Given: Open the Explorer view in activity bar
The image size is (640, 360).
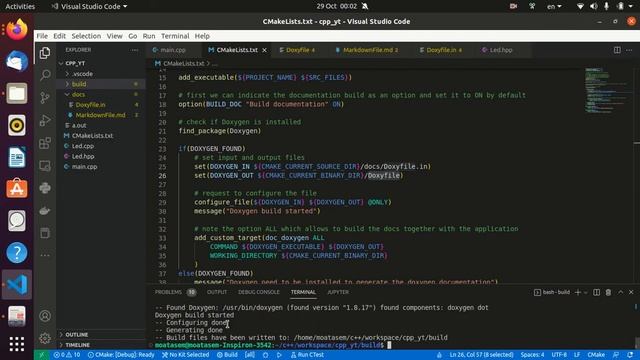Looking at the screenshot, I should [45, 53].
